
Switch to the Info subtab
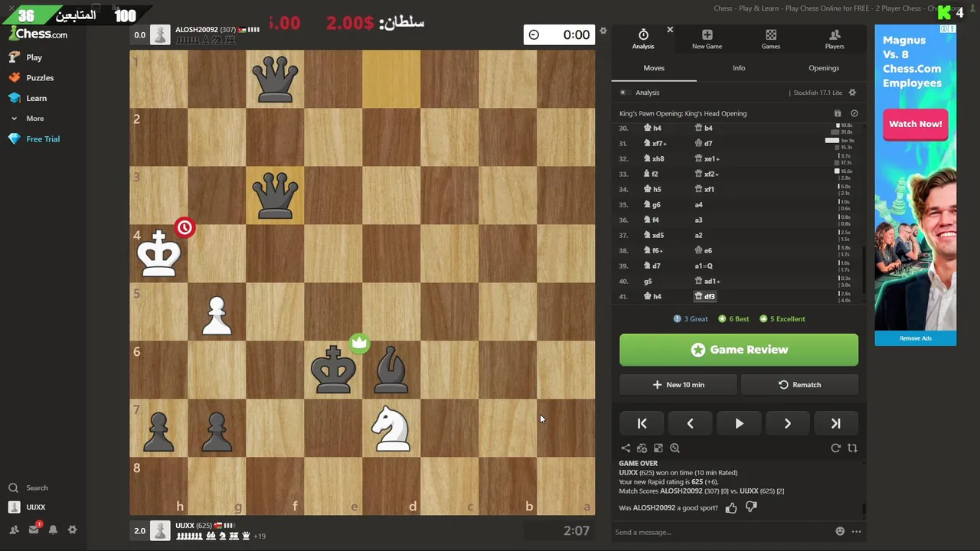click(739, 68)
